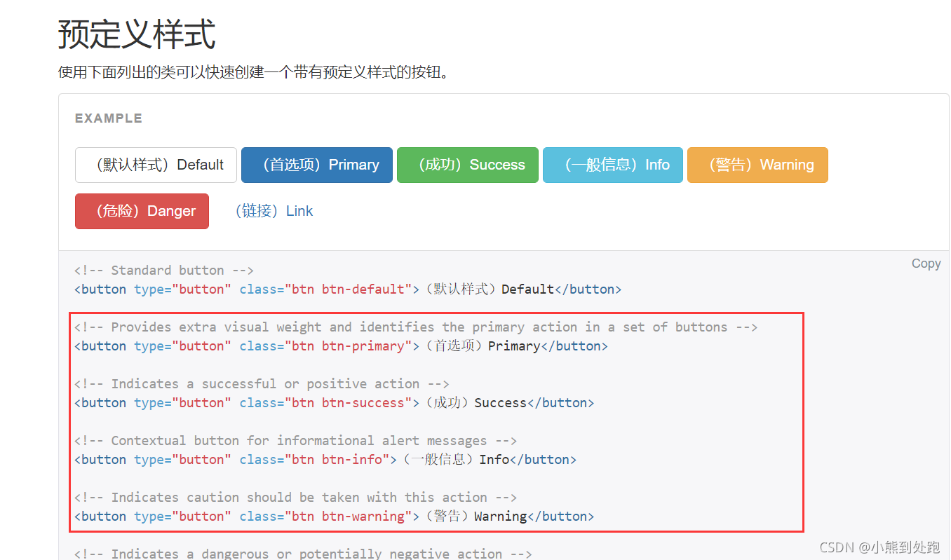Click the blue (首选项) Primary button
The image size is (951, 560).
pyautogui.click(x=316, y=165)
